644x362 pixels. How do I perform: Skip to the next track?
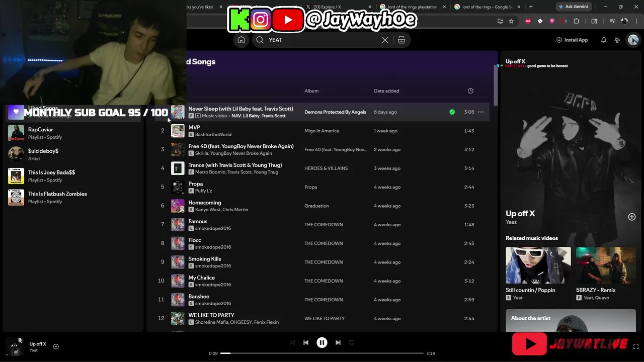click(x=338, y=342)
